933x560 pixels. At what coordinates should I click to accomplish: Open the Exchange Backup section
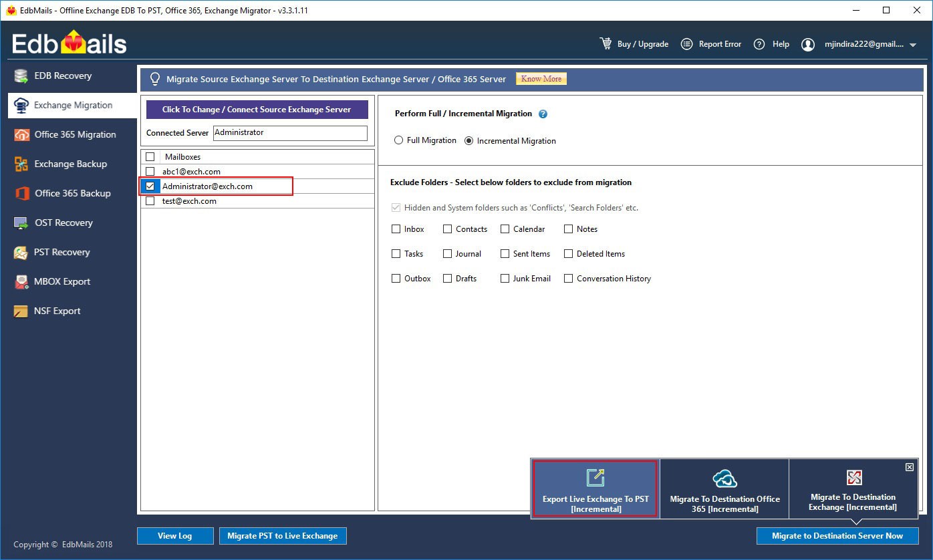(x=72, y=164)
